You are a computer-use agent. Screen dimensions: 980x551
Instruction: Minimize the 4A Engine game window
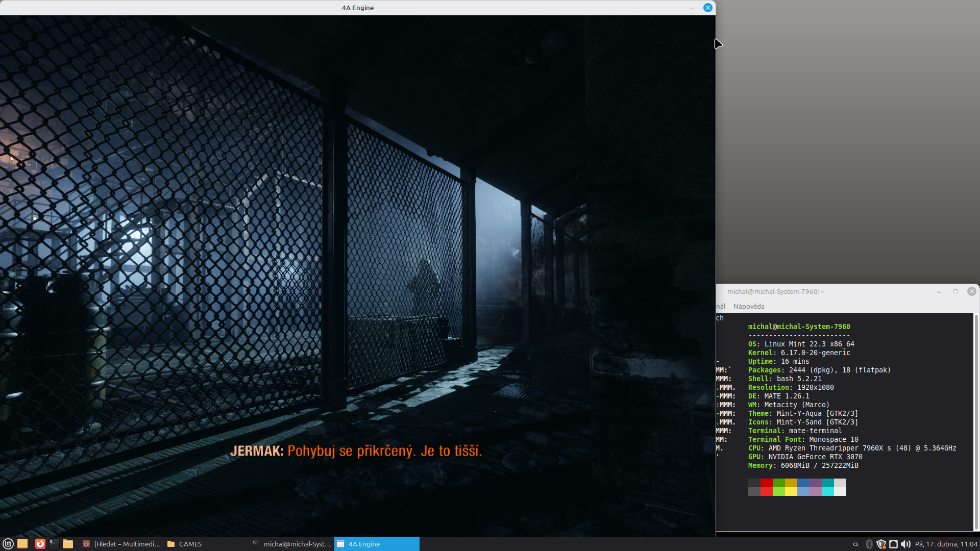pyautogui.click(x=692, y=8)
